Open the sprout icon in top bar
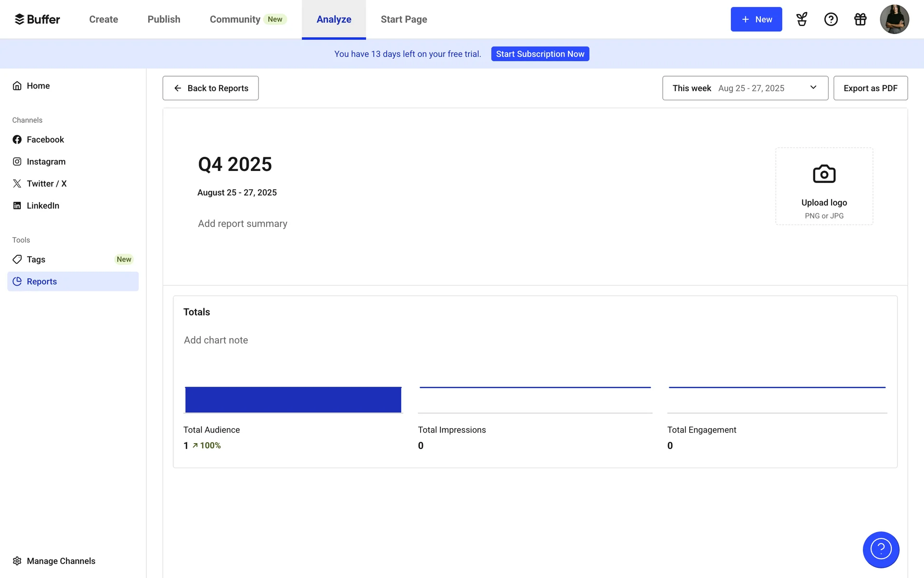Image resolution: width=924 pixels, height=578 pixels. tap(802, 19)
